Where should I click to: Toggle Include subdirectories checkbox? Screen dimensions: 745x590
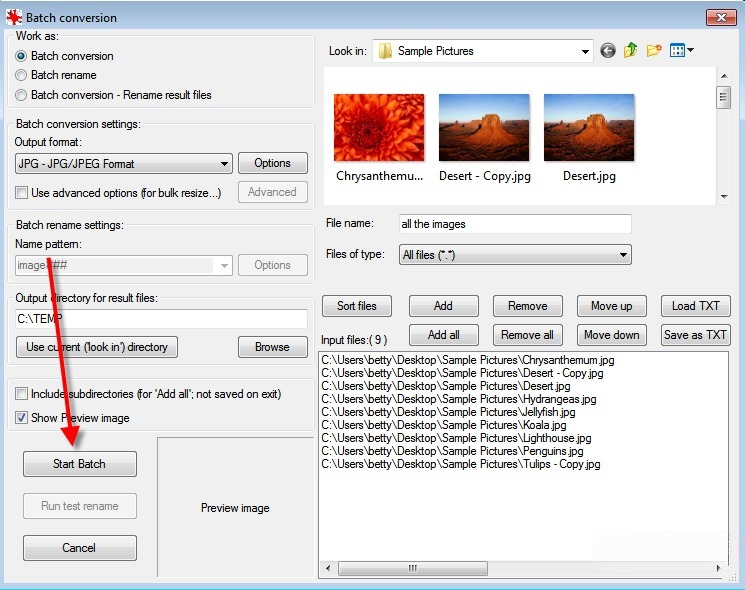coord(22,395)
